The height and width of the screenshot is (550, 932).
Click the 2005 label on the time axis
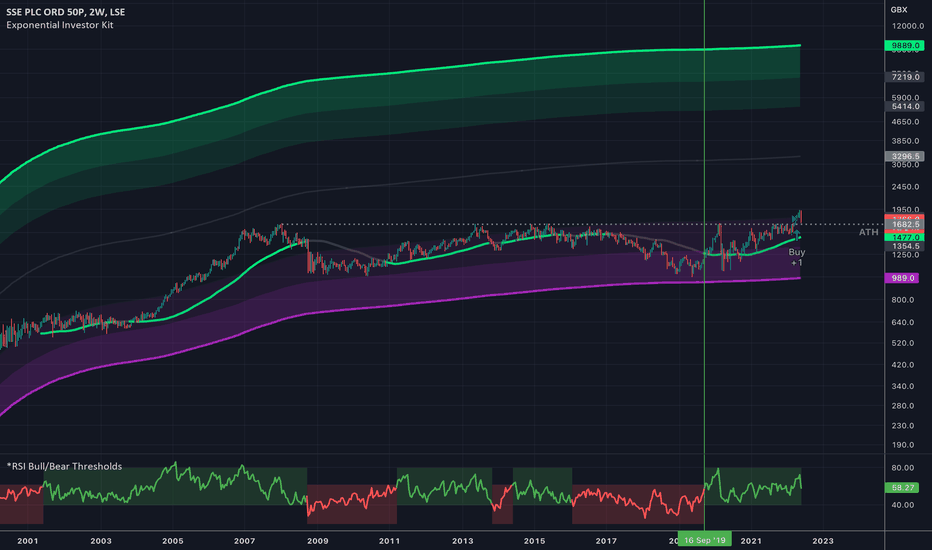[173, 541]
